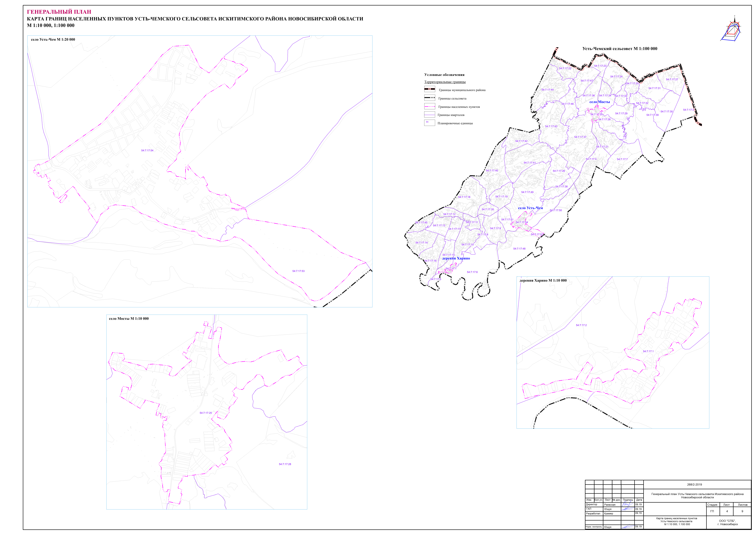Click quarter label 54:7:17:42 on overview map
The width and height of the screenshot is (756, 534).
tap(521, 141)
